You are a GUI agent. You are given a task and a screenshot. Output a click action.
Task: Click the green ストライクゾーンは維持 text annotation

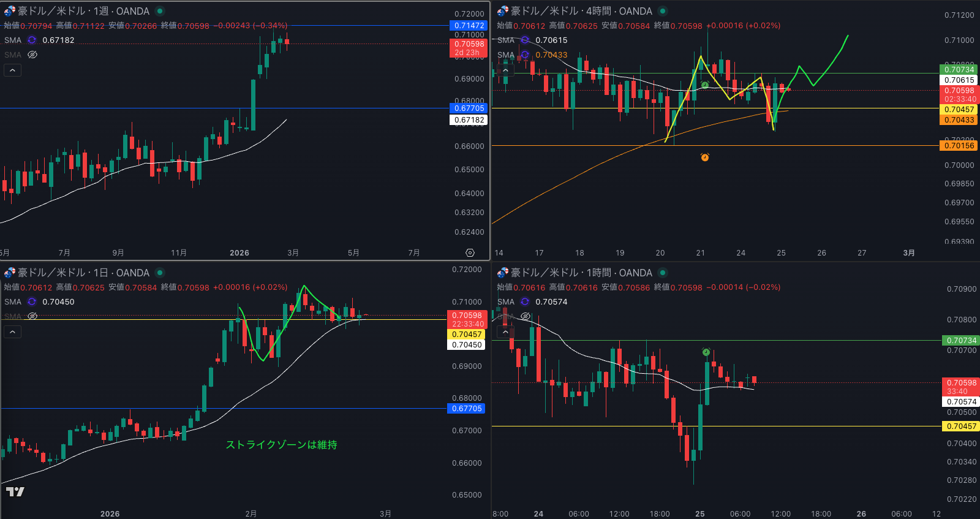281,444
